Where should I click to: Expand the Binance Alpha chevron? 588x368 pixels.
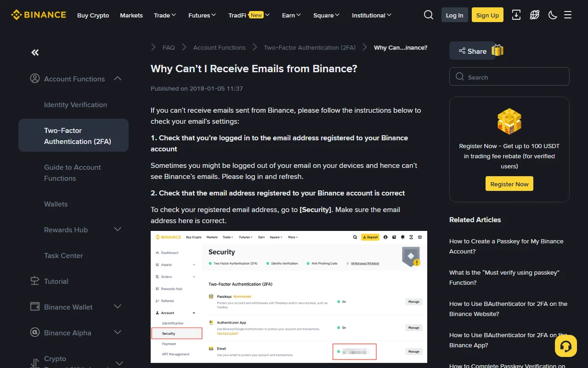[x=118, y=333]
